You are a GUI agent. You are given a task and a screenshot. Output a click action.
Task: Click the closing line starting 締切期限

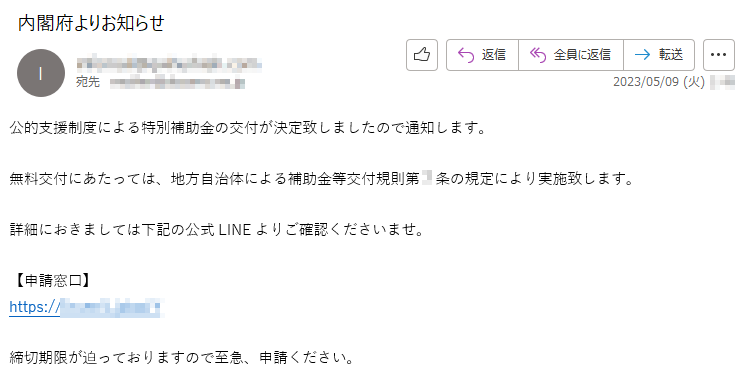coord(182,357)
